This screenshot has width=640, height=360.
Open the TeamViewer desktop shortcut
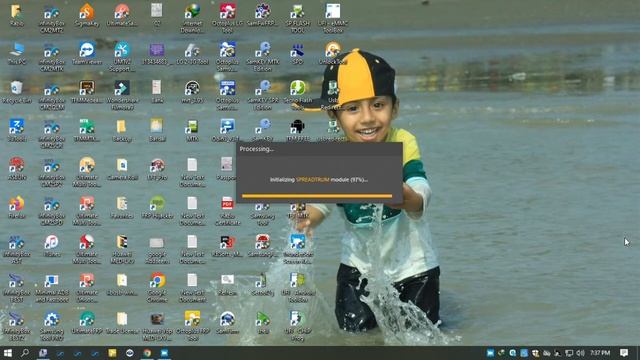coord(87,53)
